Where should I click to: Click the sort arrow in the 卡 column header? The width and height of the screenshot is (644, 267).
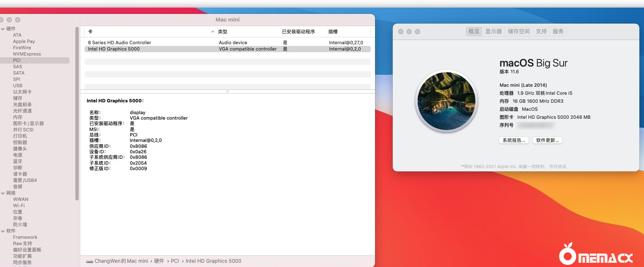(x=213, y=32)
